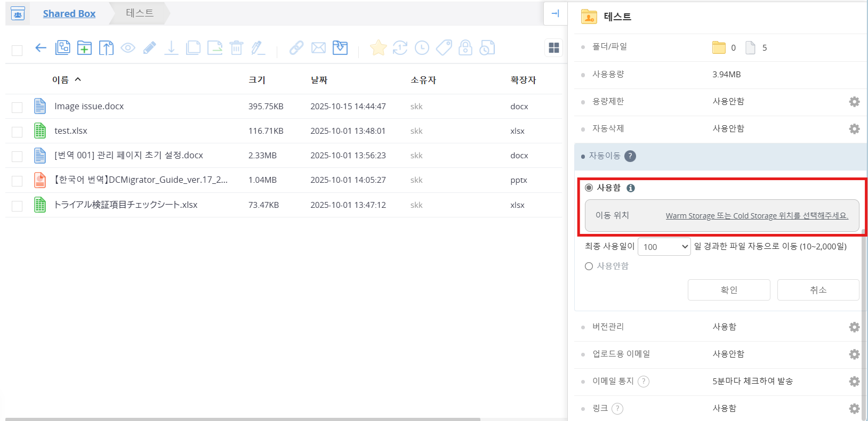Click the link chain icon in toolbar
Image resolution: width=868 pixels, height=421 pixels.
click(296, 48)
